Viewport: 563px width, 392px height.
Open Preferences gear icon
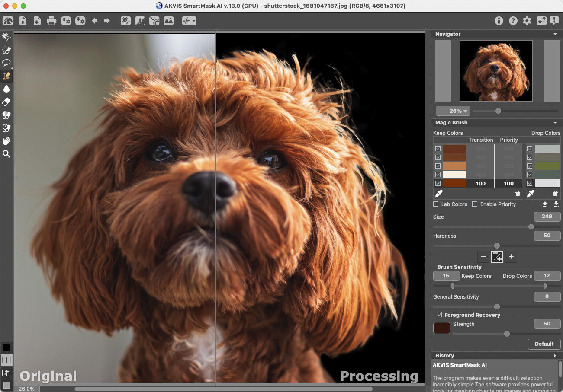tap(527, 21)
